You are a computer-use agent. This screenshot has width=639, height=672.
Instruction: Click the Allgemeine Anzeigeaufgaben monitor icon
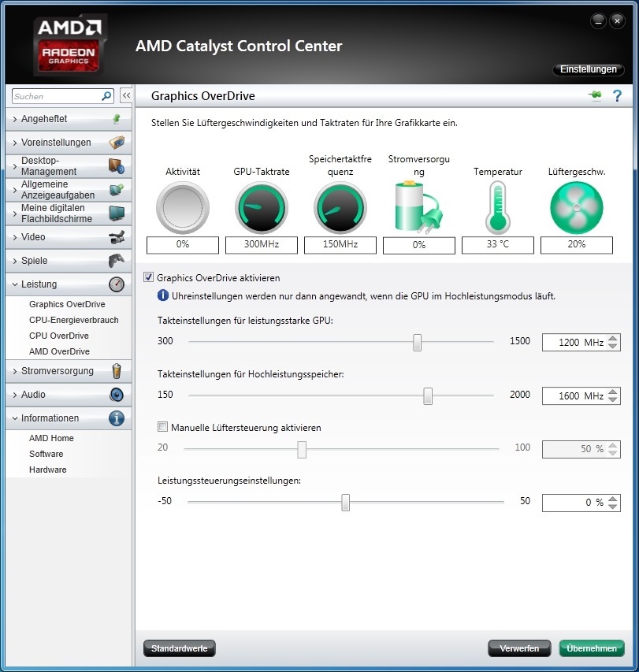point(117,189)
